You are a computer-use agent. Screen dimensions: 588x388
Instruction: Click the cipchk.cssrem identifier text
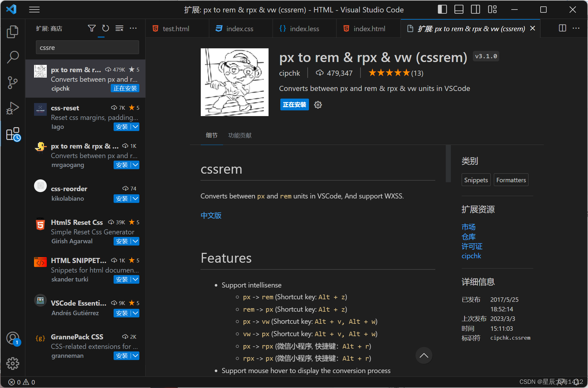click(510, 338)
